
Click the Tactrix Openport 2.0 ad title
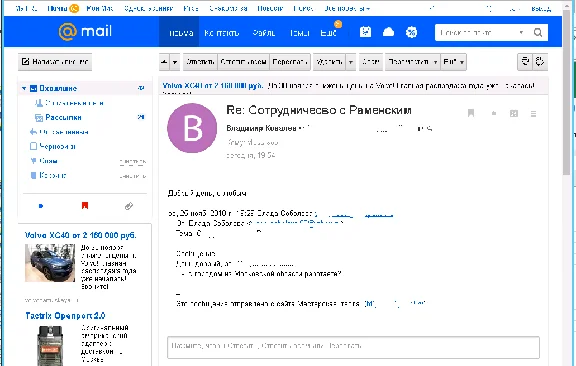(x=65, y=316)
